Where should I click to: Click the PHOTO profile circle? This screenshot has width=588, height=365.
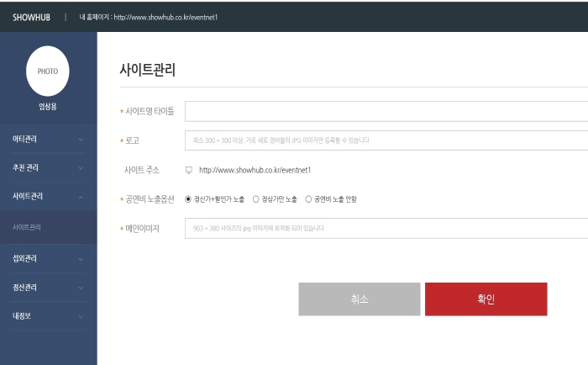(48, 71)
